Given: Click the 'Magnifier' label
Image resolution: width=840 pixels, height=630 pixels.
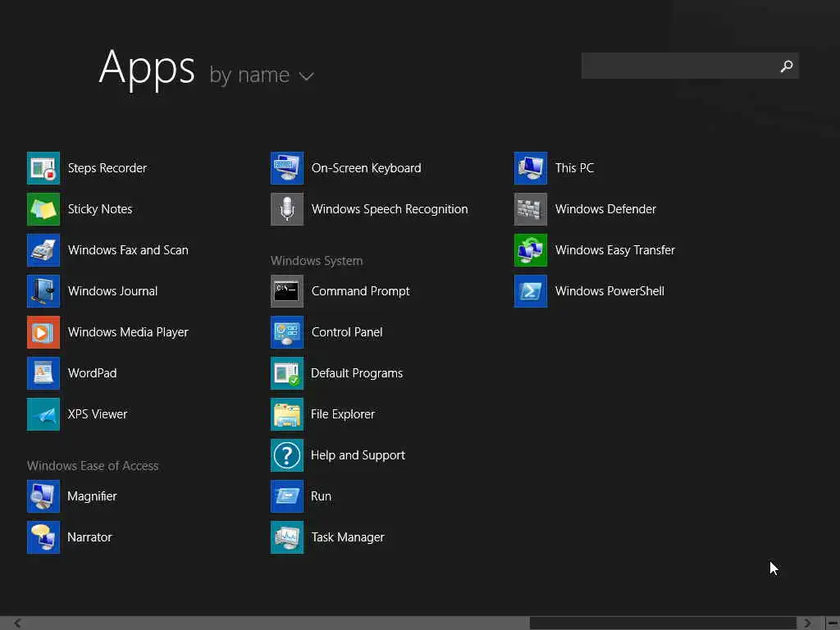Looking at the screenshot, I should (x=92, y=496).
